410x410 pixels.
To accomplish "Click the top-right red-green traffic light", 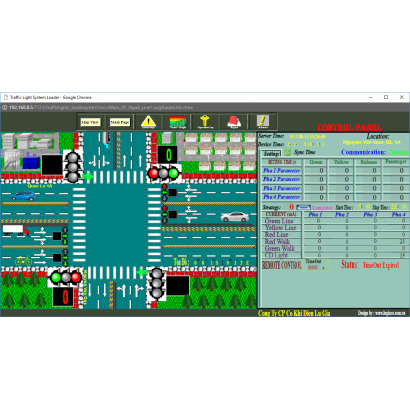I will 163,173.
